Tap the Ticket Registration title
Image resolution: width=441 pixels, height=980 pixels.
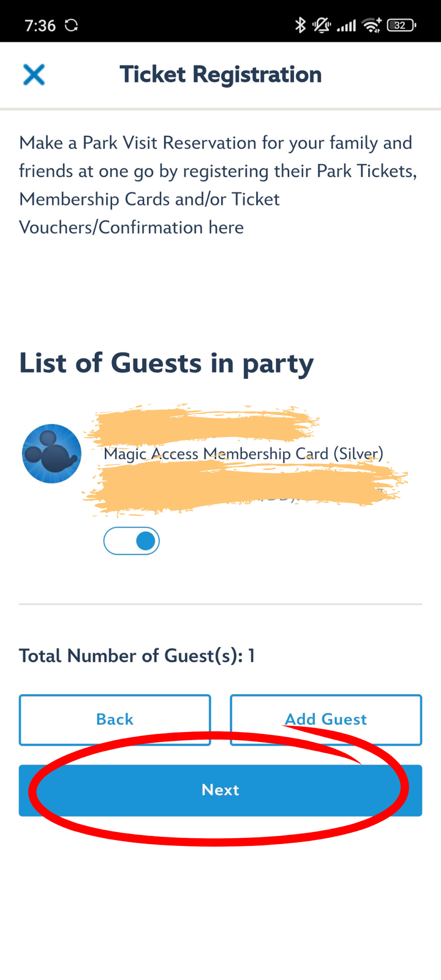coord(221,74)
